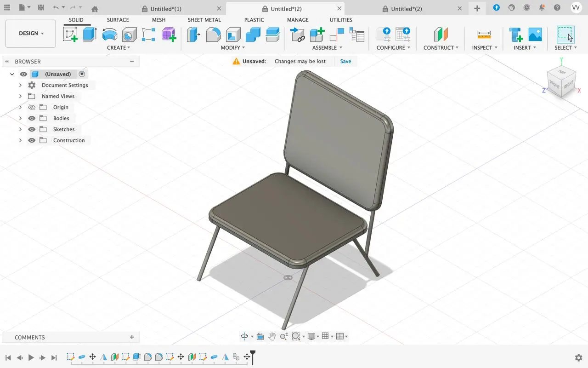Open the Data Panel grid icon
Image resolution: width=588 pixels, height=368 pixels.
tap(7, 8)
